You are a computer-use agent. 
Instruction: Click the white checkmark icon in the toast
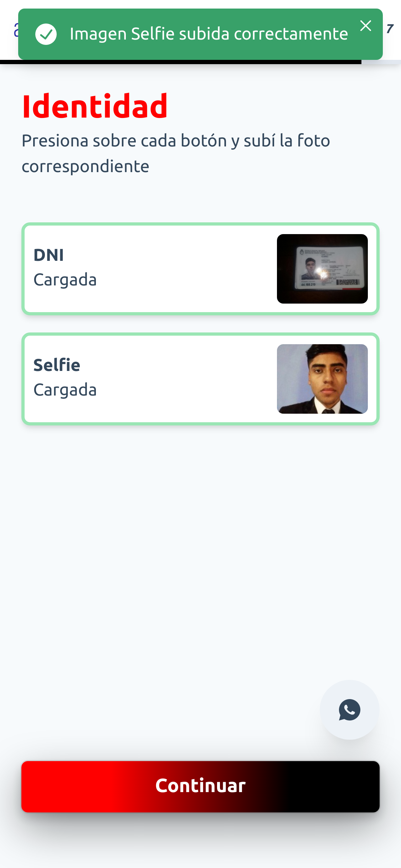pyautogui.click(x=46, y=34)
